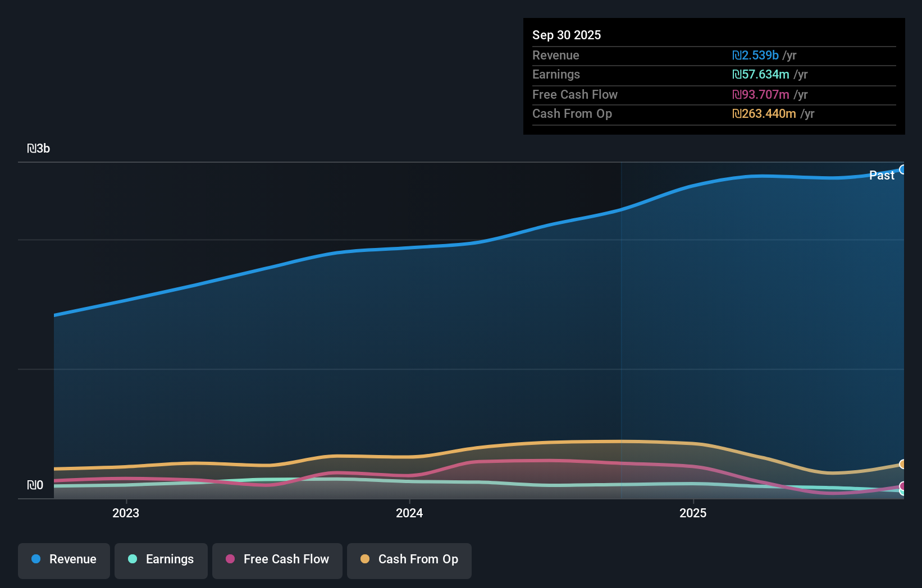922x588 pixels.
Task: Click the Free Cash Flow endpoint marker
Action: pyautogui.click(x=903, y=486)
